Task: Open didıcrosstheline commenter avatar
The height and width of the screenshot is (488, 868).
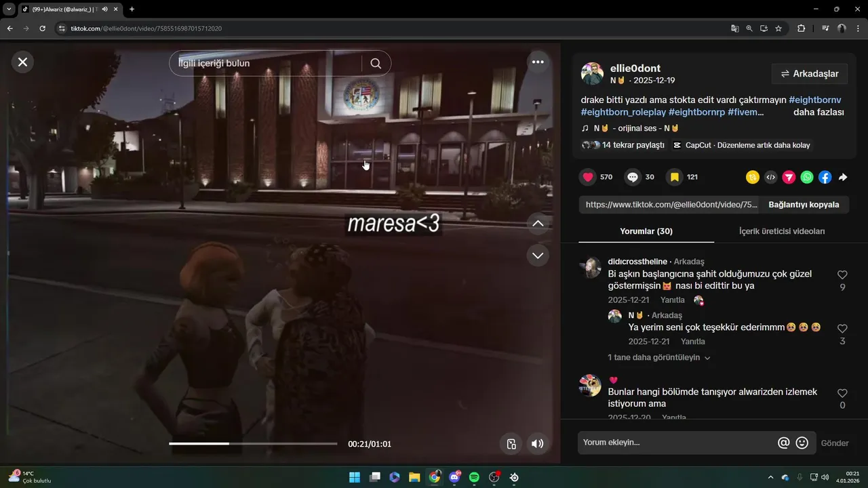Action: (590, 268)
